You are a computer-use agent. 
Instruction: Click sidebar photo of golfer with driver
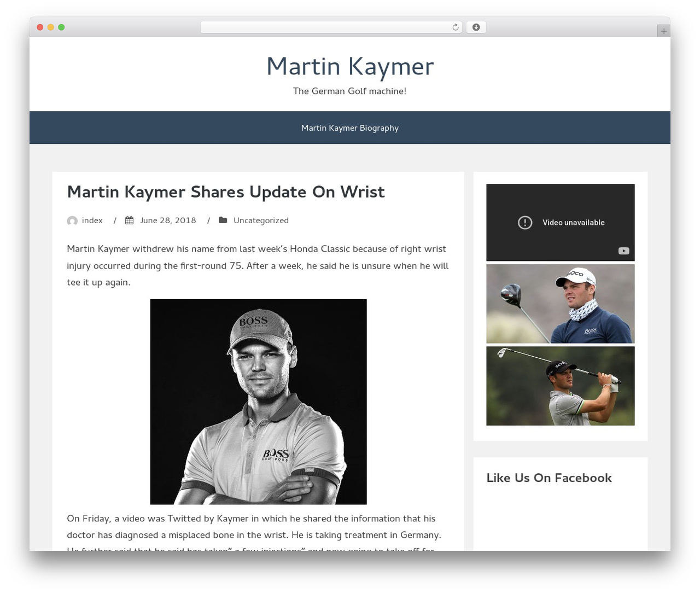click(561, 304)
